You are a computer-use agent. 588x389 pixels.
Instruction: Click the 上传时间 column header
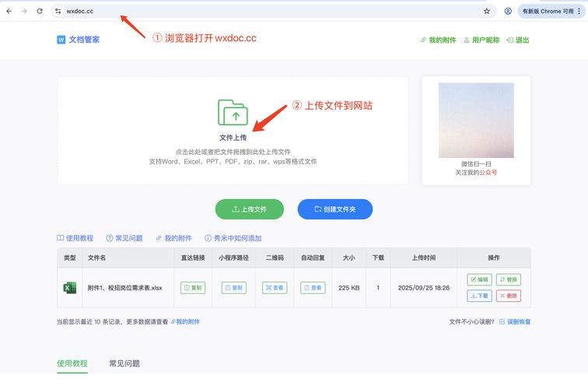click(x=424, y=258)
